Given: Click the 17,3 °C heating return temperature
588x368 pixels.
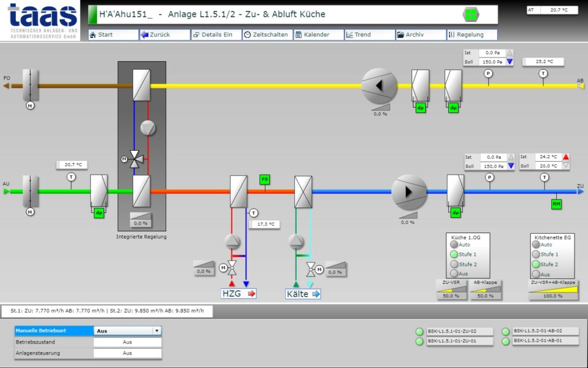Looking at the screenshot, I should tap(265, 224).
